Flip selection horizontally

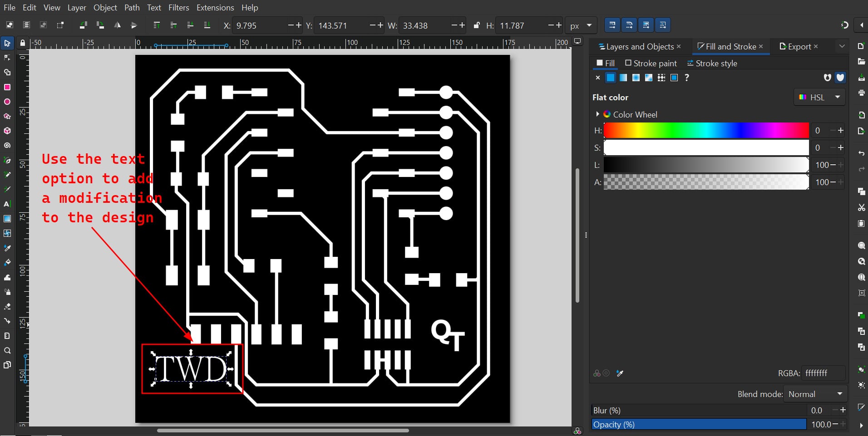point(117,25)
